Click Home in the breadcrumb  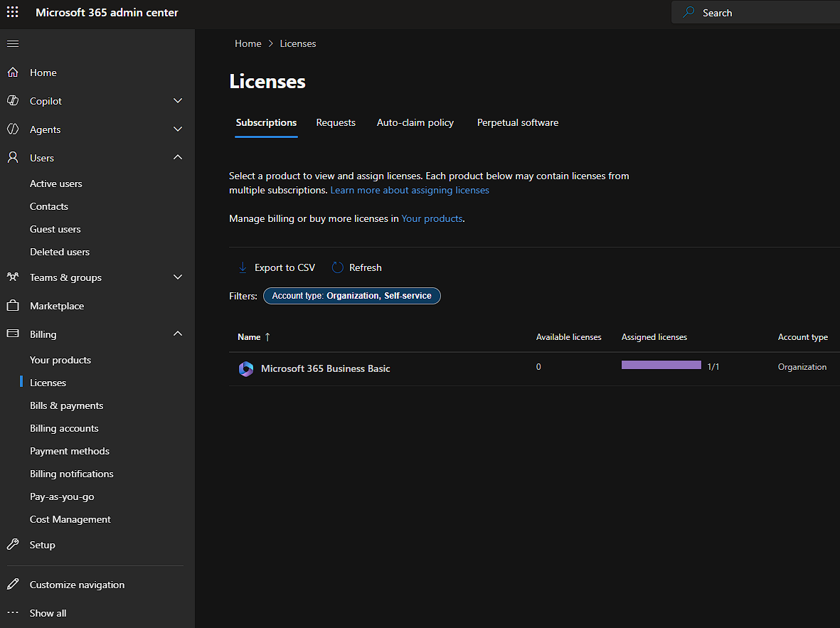248,43
